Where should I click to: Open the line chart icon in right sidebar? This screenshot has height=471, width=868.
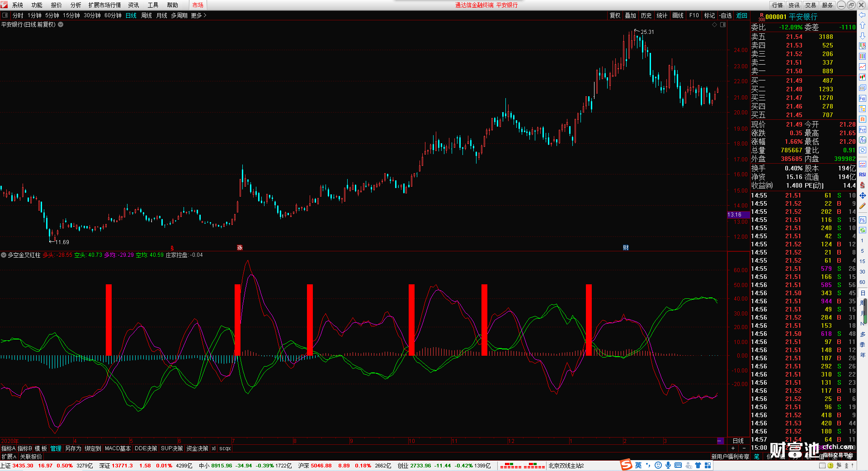862,66
